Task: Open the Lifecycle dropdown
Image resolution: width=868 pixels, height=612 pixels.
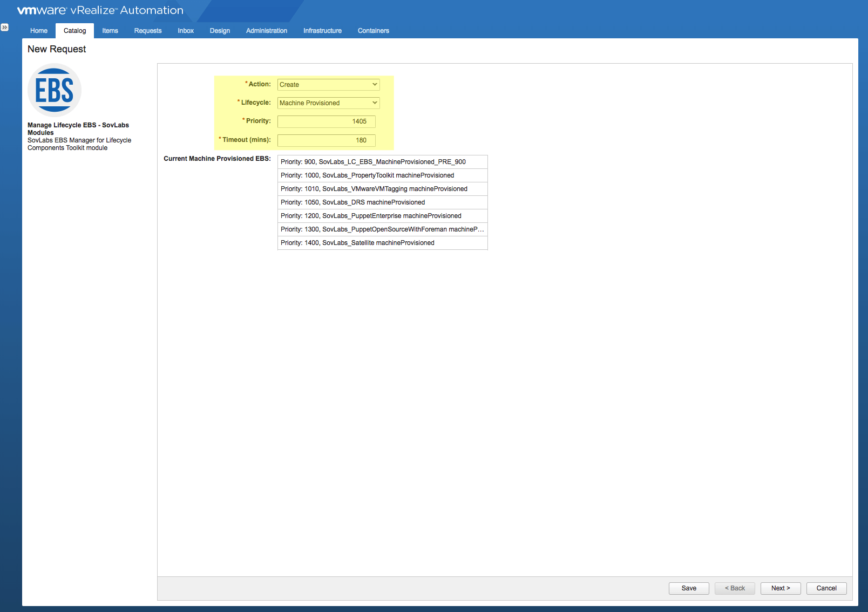Action: (x=328, y=103)
